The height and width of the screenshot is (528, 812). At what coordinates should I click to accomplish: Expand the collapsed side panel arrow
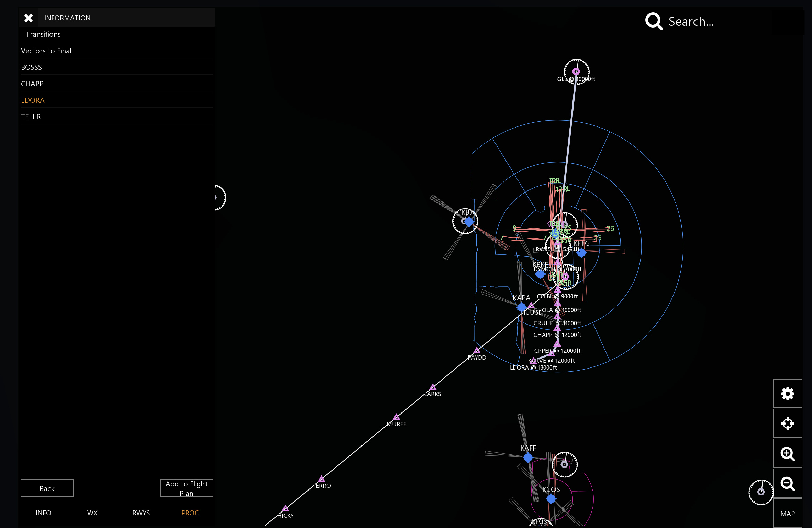[216, 197]
